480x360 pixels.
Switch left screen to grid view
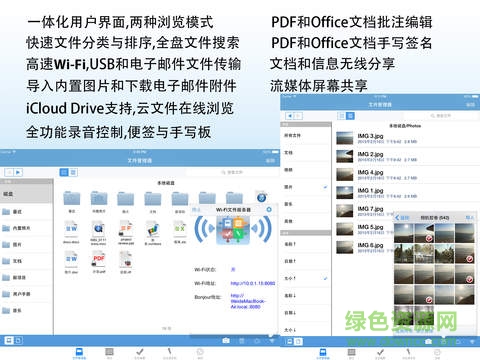(64, 172)
